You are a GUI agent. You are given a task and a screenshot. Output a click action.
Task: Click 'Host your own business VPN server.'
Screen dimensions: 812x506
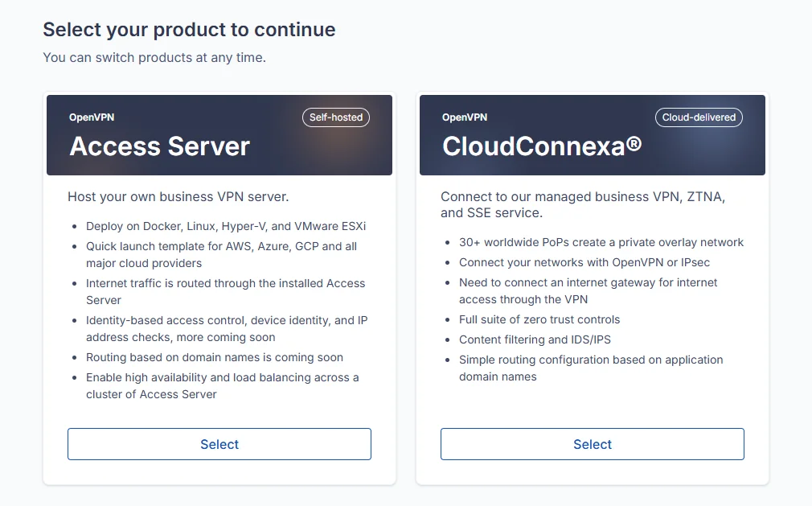(x=178, y=197)
